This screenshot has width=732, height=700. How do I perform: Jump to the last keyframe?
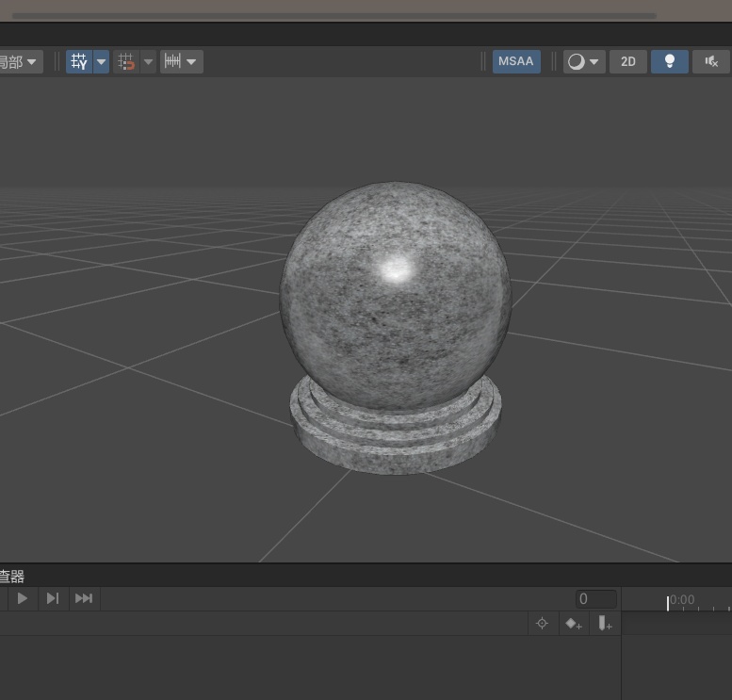84,598
